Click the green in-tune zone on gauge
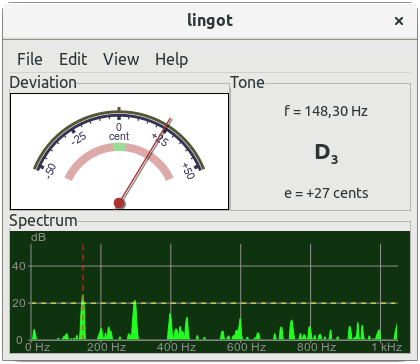Viewport: 420px width, 364px height. [x=119, y=147]
